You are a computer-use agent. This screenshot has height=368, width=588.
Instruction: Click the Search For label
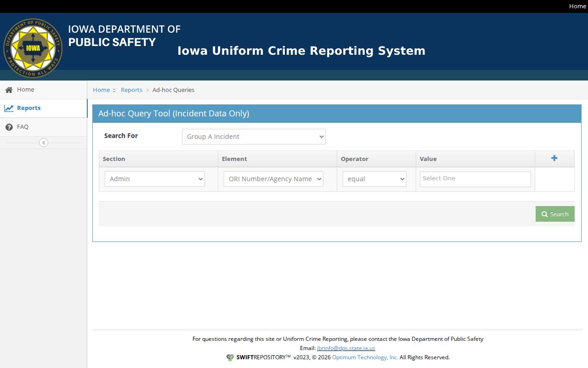click(121, 136)
